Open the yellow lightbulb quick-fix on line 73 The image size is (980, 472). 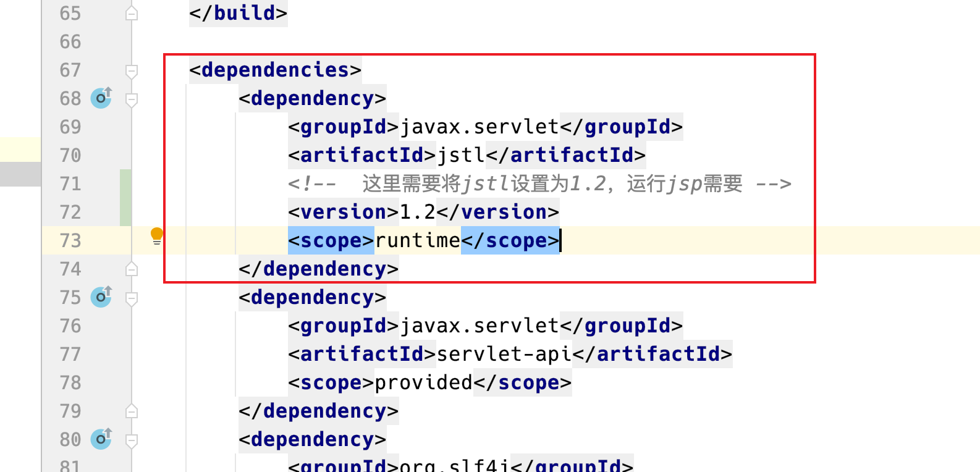click(x=157, y=237)
